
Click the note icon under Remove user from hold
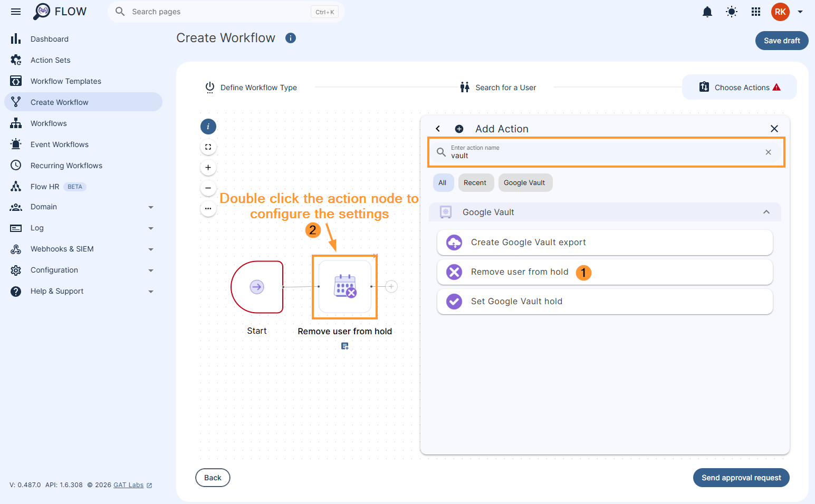[345, 346]
